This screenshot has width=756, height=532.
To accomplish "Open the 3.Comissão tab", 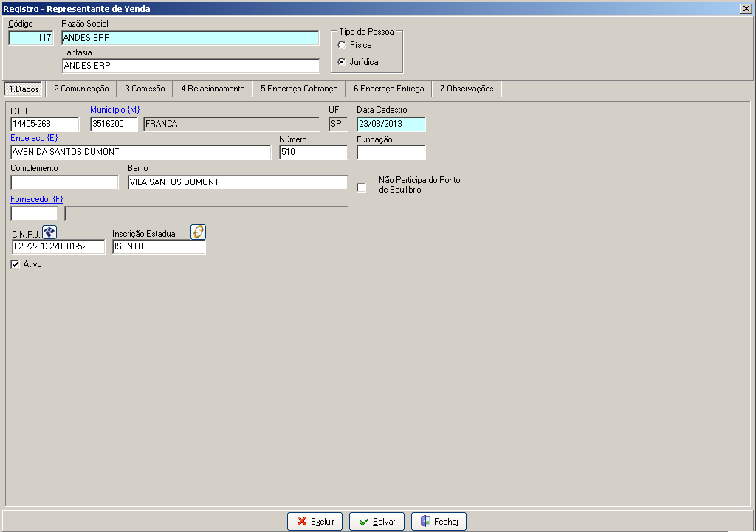I will click(x=145, y=89).
